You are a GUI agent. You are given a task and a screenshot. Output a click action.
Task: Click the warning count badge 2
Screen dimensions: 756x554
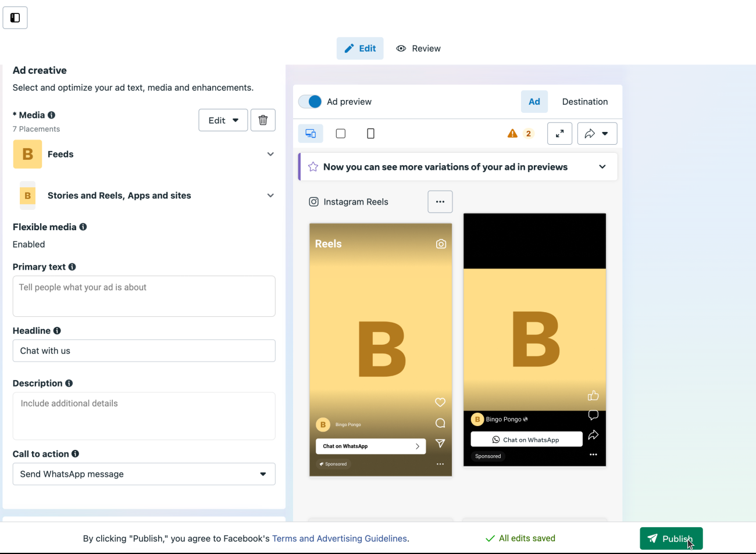(529, 134)
